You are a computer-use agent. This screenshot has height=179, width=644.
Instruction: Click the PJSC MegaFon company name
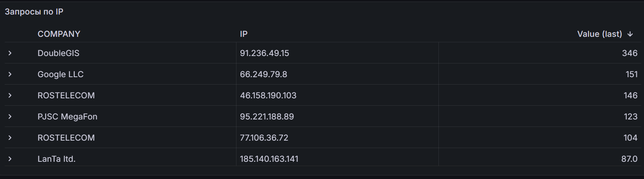tap(67, 116)
